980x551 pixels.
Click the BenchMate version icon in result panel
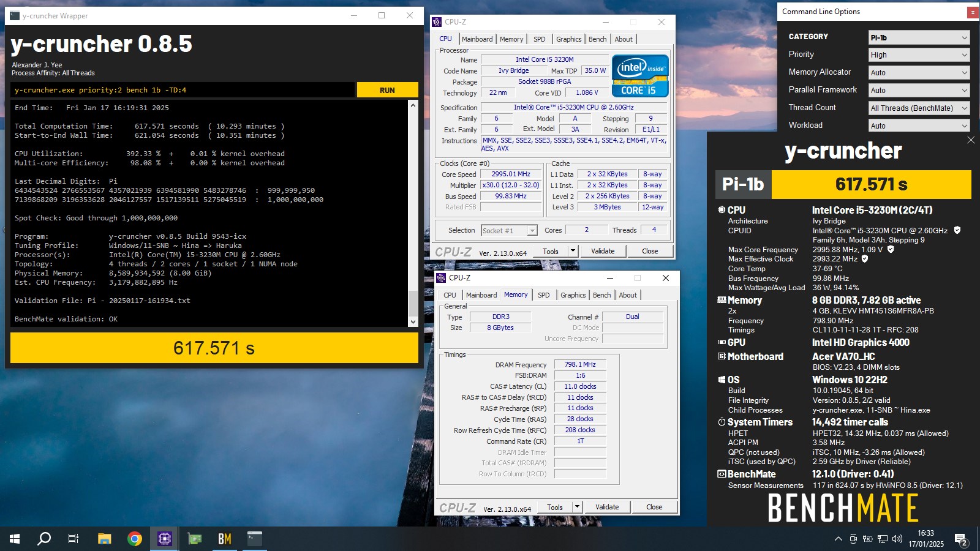coord(722,474)
